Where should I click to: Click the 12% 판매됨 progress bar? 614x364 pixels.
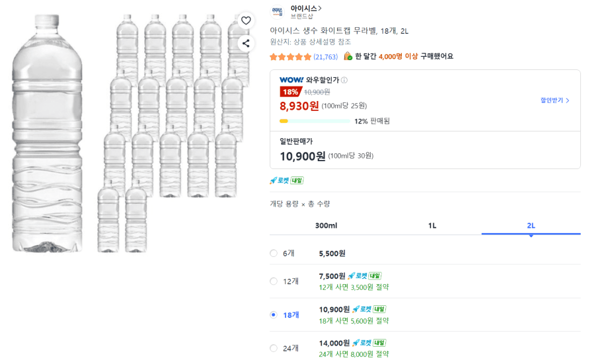pyautogui.click(x=315, y=122)
